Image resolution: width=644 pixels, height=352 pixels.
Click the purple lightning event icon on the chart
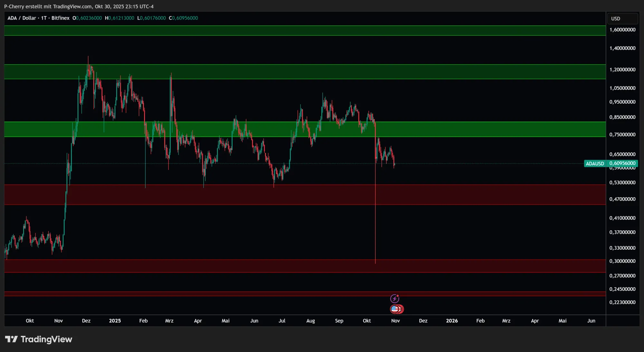(x=395, y=298)
